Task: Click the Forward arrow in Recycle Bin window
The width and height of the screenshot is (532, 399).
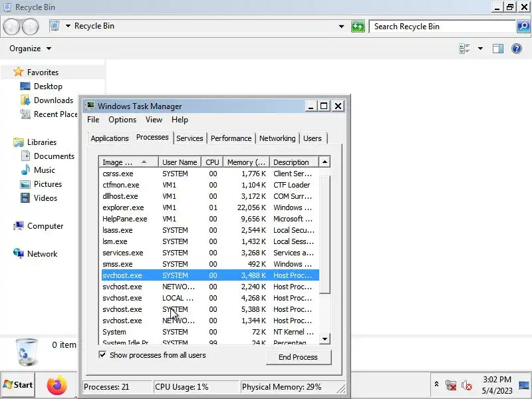Action: 30,27
